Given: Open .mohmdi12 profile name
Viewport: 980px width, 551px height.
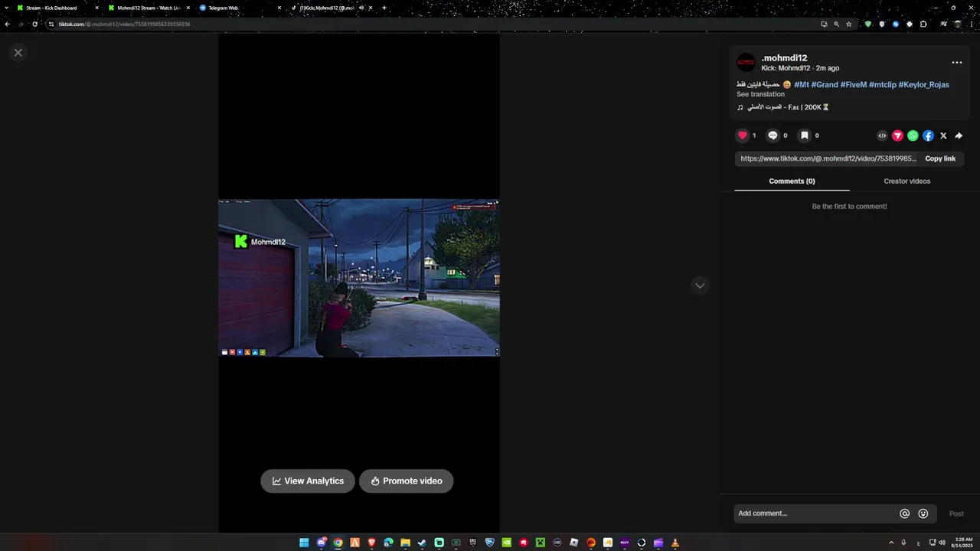Looking at the screenshot, I should (x=784, y=58).
